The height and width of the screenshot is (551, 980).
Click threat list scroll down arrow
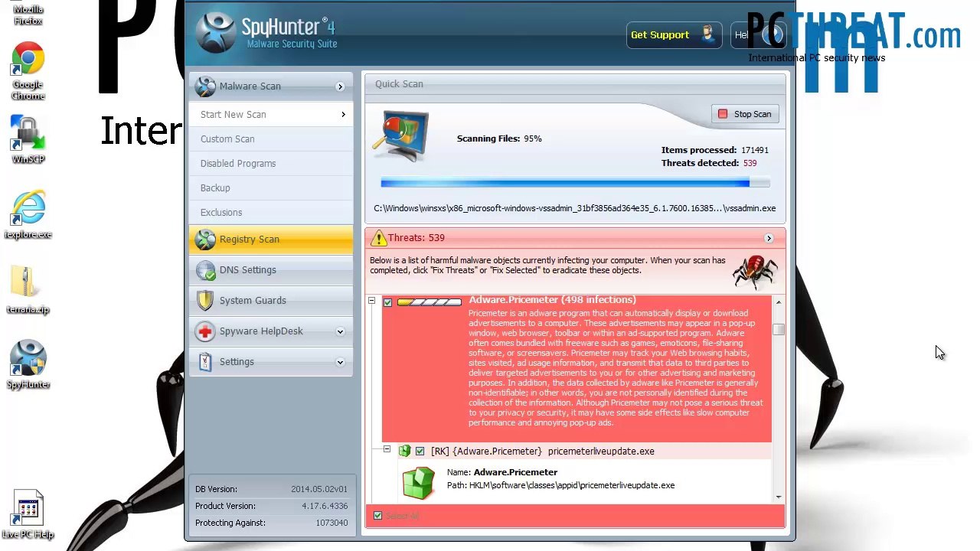[779, 497]
